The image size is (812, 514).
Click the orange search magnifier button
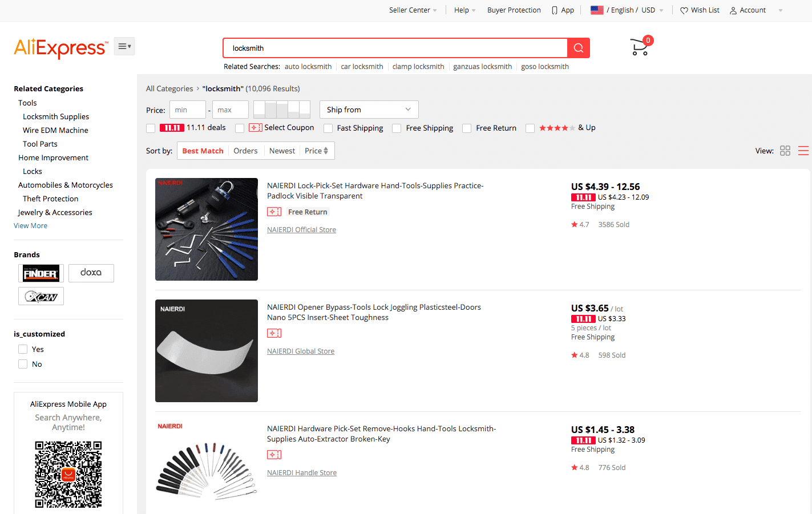click(579, 48)
